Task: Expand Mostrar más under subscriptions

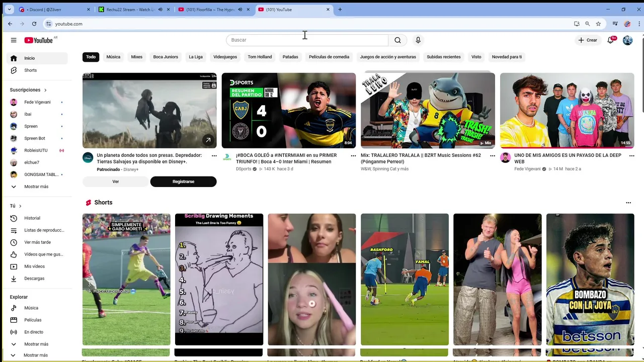Action: coord(37,187)
